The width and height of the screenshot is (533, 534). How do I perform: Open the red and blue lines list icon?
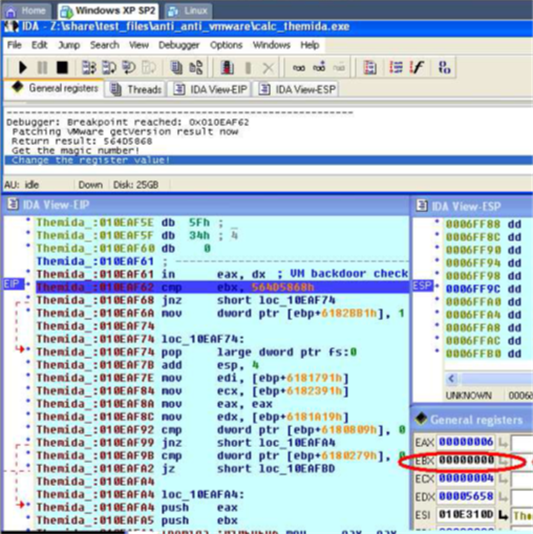(x=396, y=67)
